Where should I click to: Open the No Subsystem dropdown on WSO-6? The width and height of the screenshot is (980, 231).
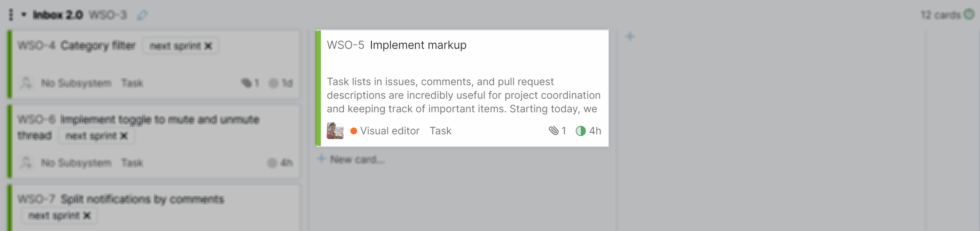click(x=76, y=163)
